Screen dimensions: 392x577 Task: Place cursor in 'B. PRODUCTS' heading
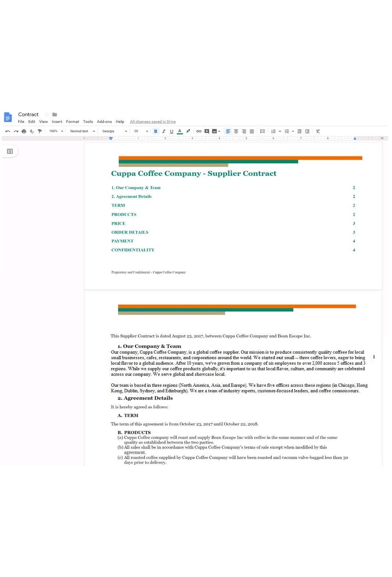pos(134,432)
